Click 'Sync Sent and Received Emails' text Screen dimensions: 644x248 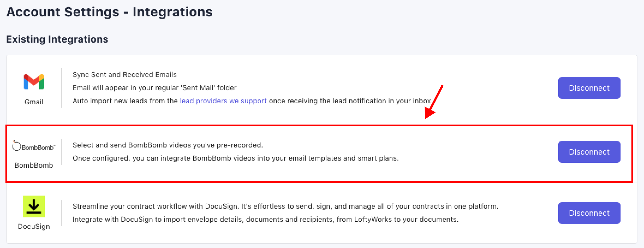click(124, 75)
